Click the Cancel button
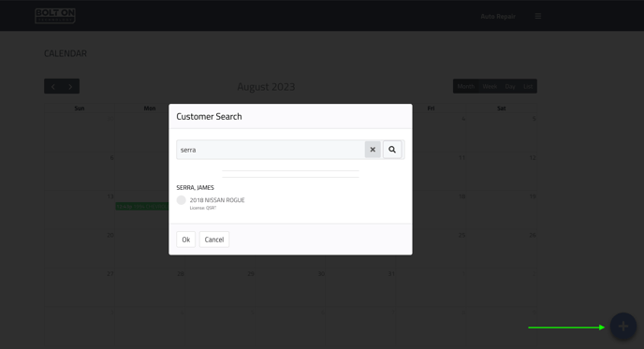644x349 pixels. [x=214, y=240]
